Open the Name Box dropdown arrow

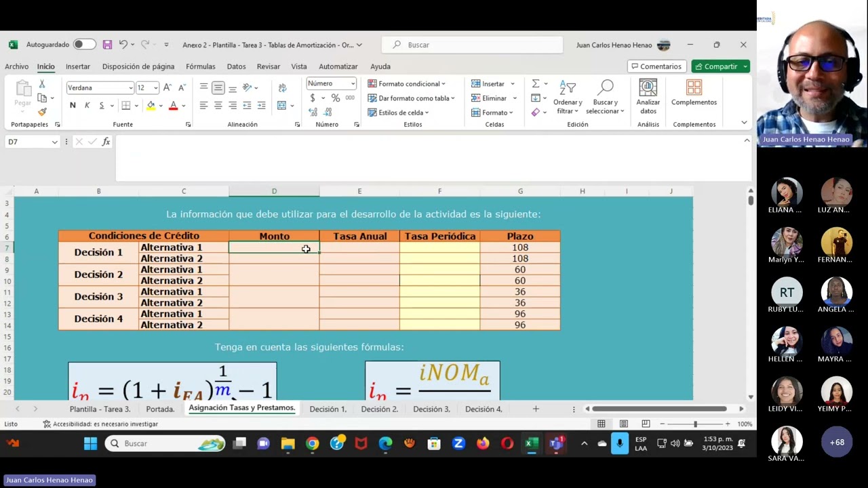coord(54,142)
